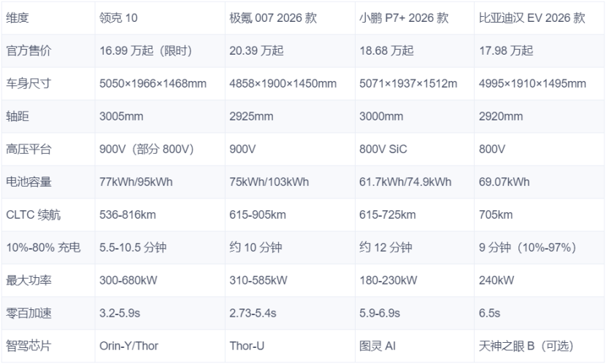Click the 10%-80% 充电 row label

coord(48,247)
